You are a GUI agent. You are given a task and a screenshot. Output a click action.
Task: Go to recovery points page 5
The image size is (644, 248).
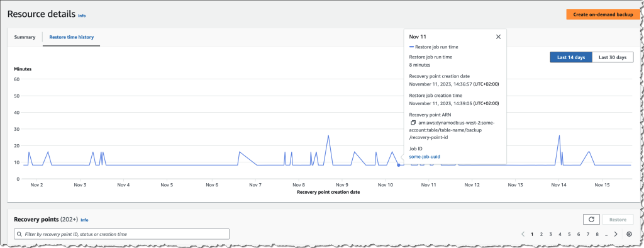tap(569, 234)
